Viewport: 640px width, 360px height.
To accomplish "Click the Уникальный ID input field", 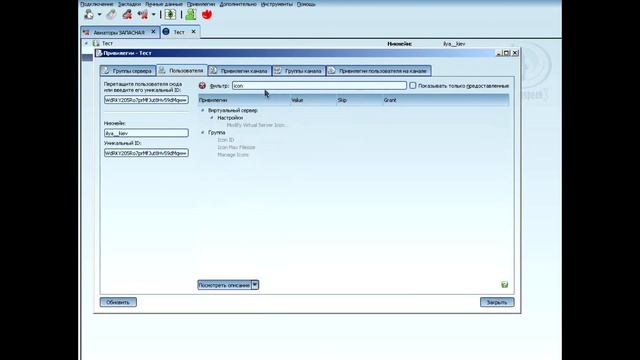I will (x=146, y=153).
